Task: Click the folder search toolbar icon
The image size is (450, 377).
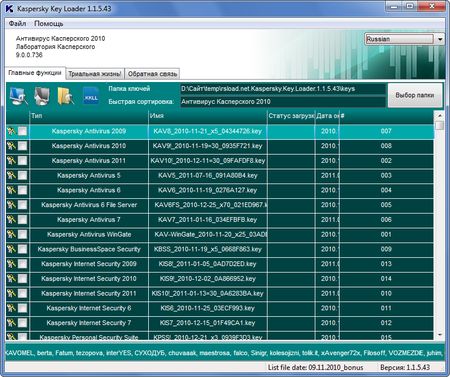Action: (65, 96)
